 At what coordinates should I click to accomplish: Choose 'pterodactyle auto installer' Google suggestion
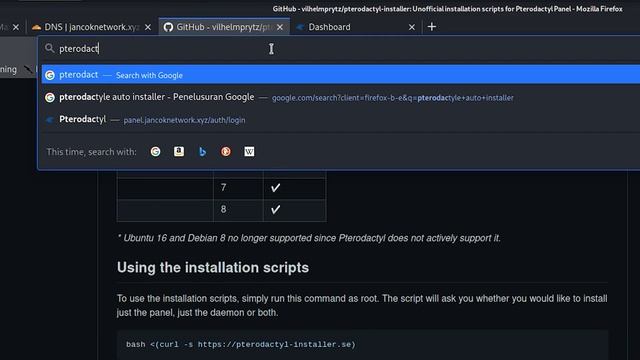pos(340,98)
